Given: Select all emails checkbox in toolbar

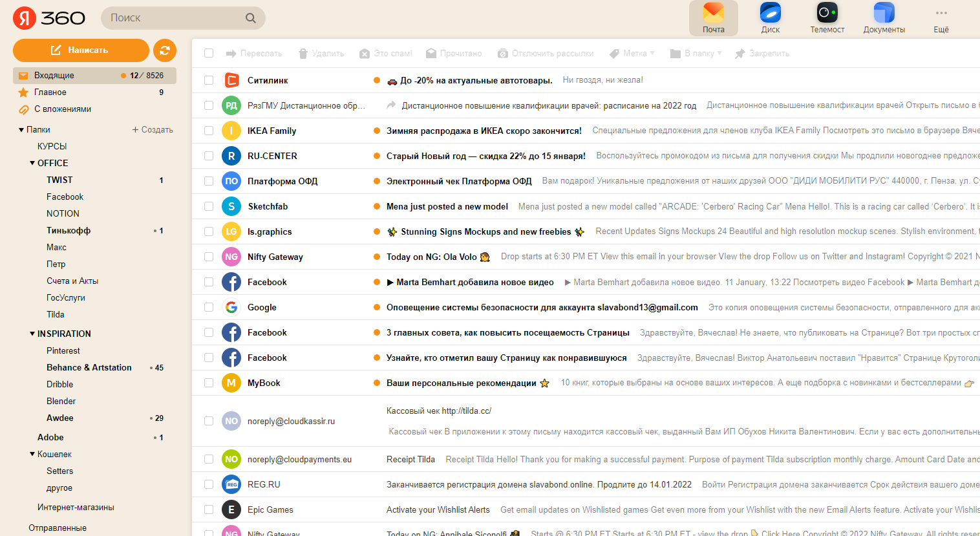Looking at the screenshot, I should (209, 53).
